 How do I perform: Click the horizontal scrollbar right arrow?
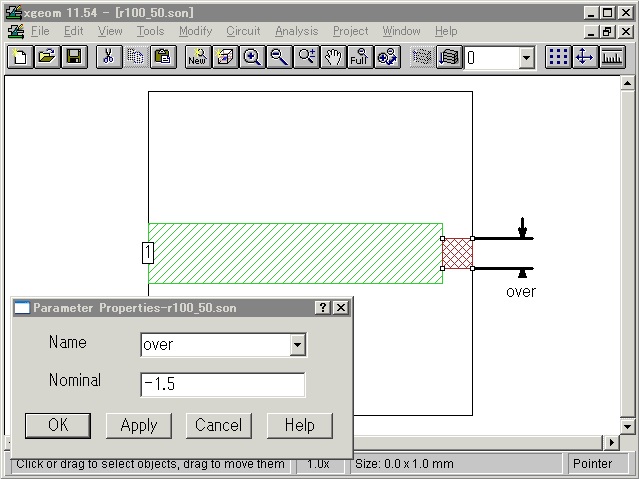coord(612,442)
